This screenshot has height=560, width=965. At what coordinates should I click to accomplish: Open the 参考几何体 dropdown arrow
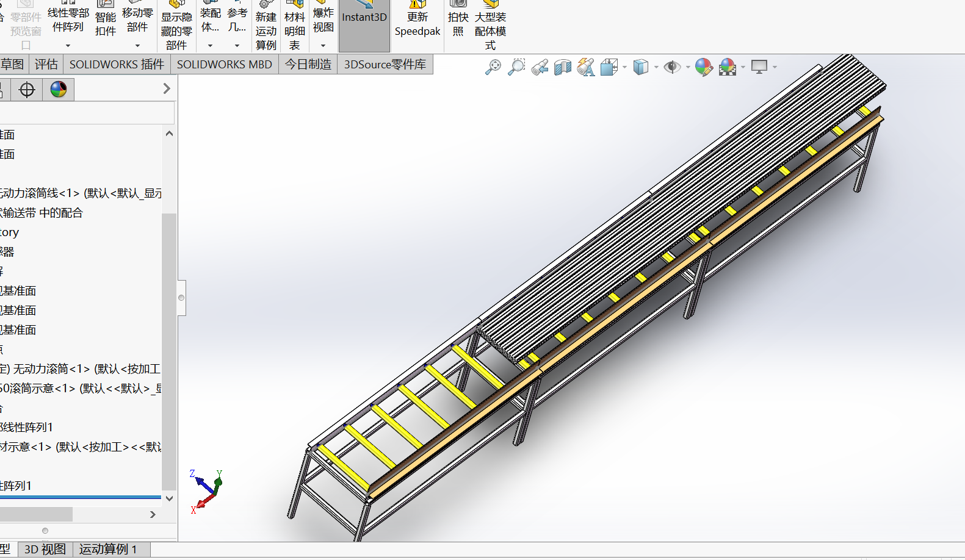pos(237,46)
